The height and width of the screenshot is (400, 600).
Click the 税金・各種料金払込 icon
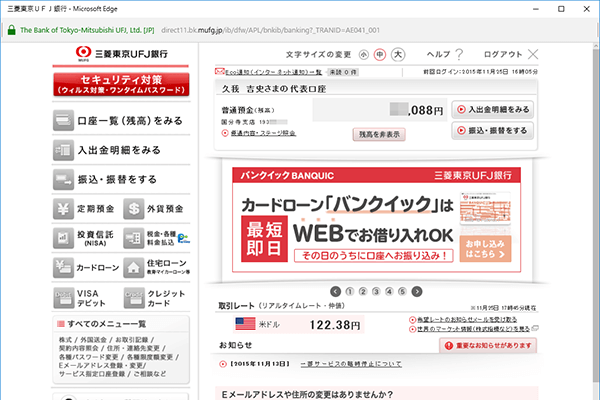coord(134,238)
